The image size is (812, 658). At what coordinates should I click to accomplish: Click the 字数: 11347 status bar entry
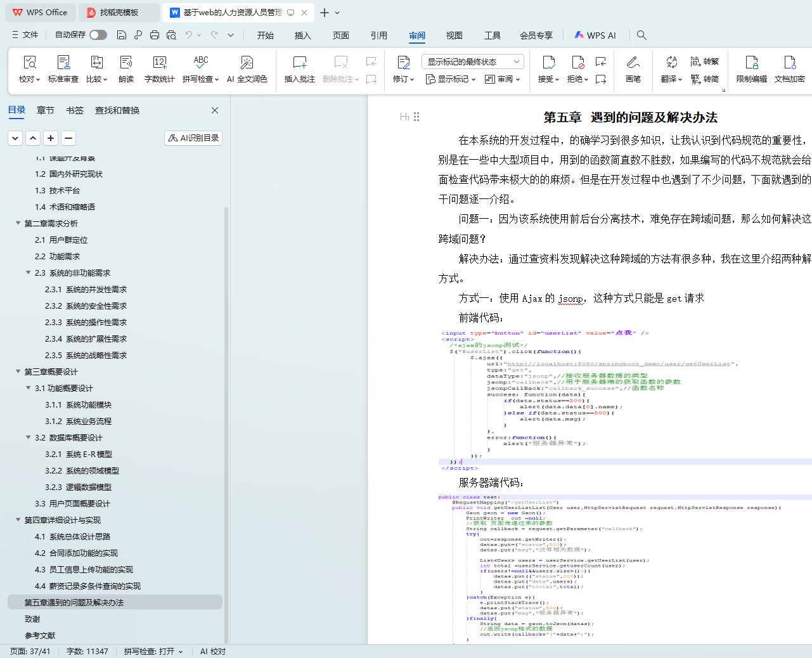point(87,651)
